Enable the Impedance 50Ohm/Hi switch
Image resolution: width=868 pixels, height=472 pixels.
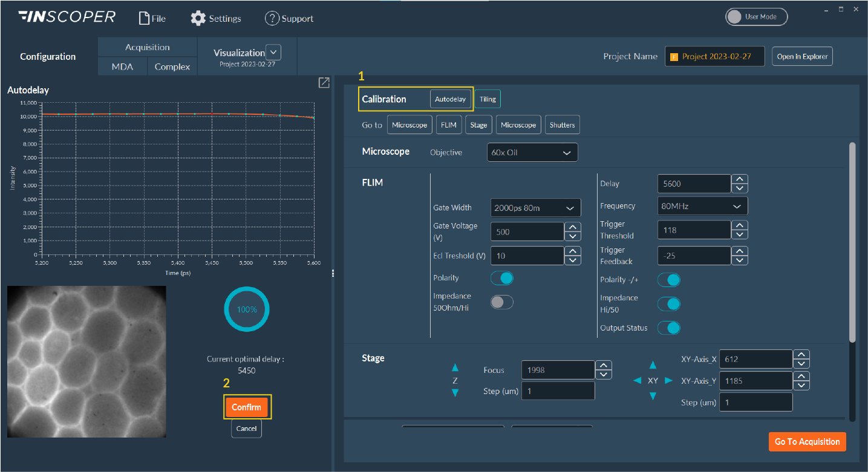coord(502,301)
